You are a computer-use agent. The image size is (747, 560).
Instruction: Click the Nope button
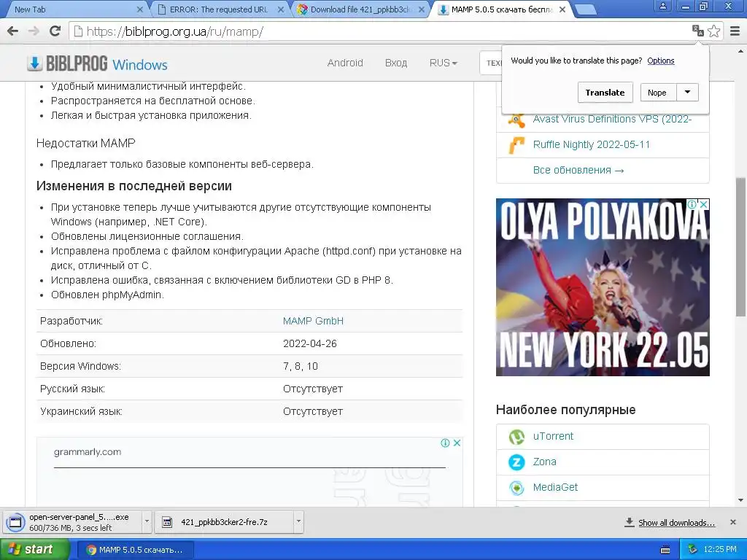point(657,93)
